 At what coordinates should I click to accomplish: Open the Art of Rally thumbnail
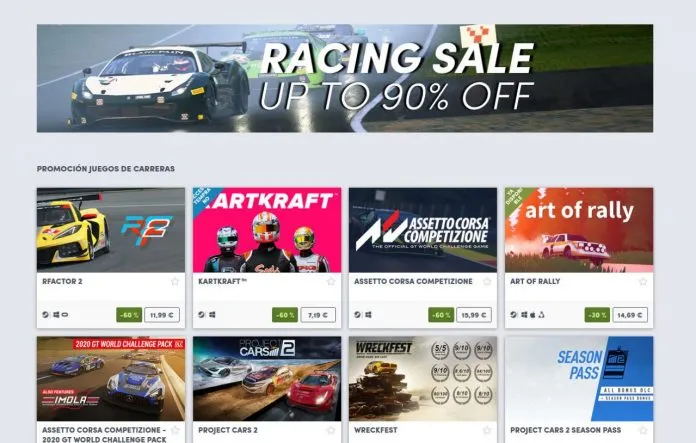coord(579,230)
